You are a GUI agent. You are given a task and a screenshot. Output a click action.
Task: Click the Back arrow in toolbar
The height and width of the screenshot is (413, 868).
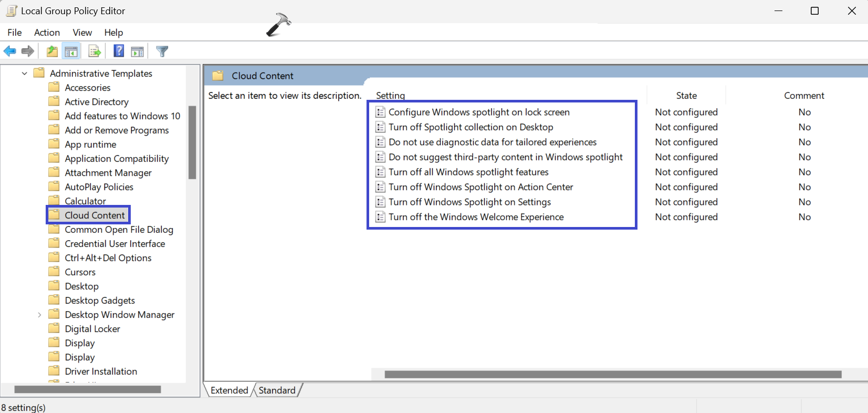tap(9, 51)
